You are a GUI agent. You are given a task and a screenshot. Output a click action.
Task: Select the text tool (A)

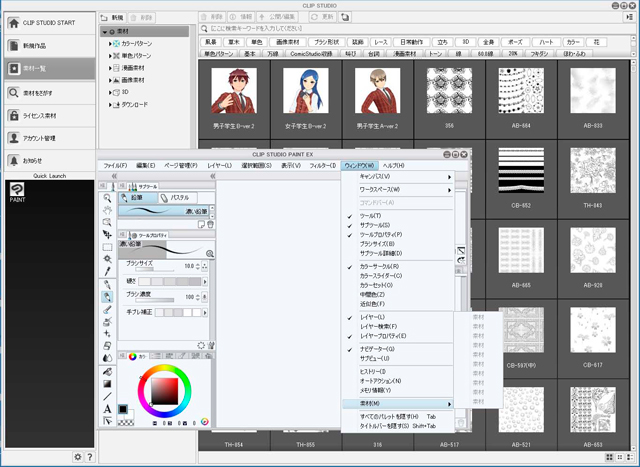pyautogui.click(x=107, y=408)
